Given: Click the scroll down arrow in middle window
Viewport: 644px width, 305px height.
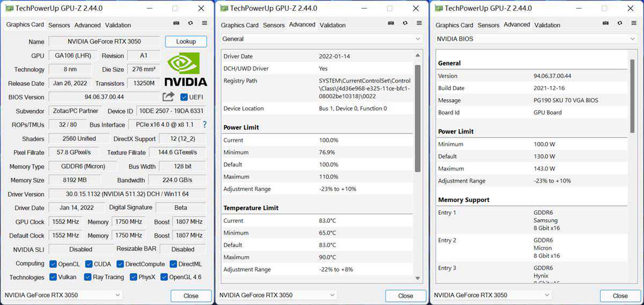Looking at the screenshot, I should (418, 278).
